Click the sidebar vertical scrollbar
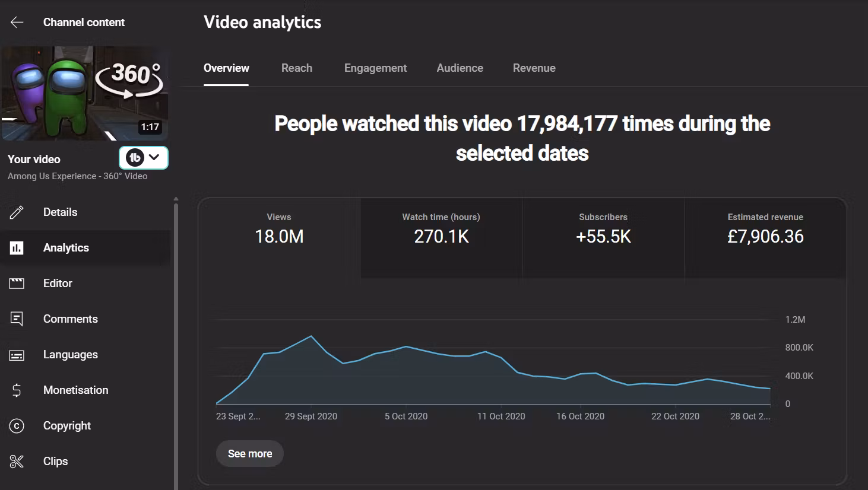This screenshot has width=868, height=490. tap(176, 344)
